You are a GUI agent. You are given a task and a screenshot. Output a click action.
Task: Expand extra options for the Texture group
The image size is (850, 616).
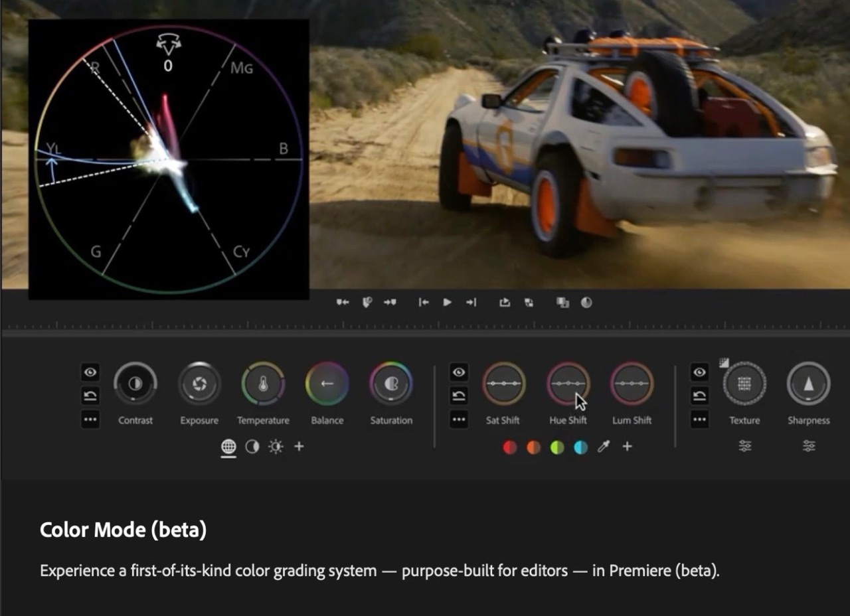(699, 420)
